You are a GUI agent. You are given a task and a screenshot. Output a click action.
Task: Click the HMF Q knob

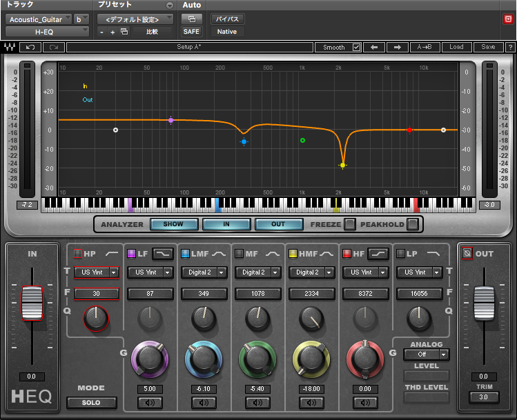click(311, 319)
